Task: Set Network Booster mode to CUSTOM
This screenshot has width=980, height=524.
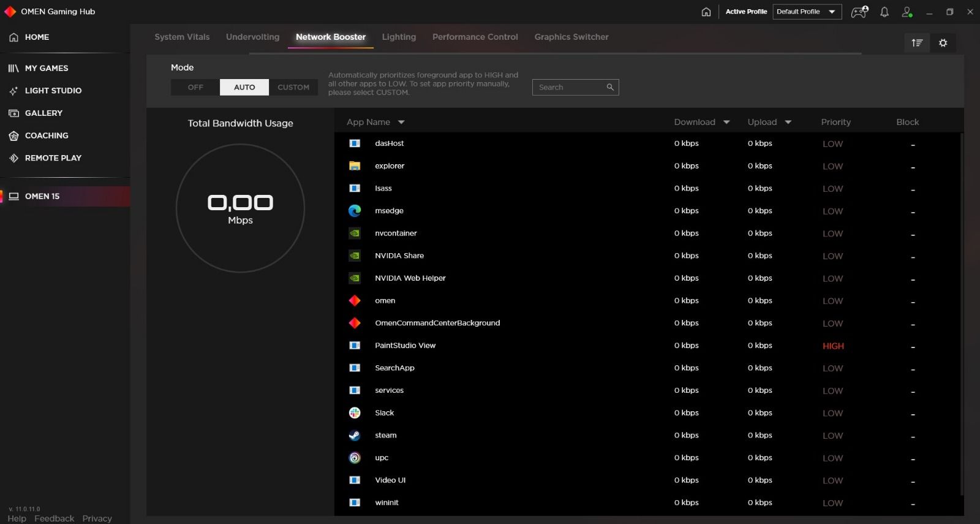Action: [x=293, y=87]
